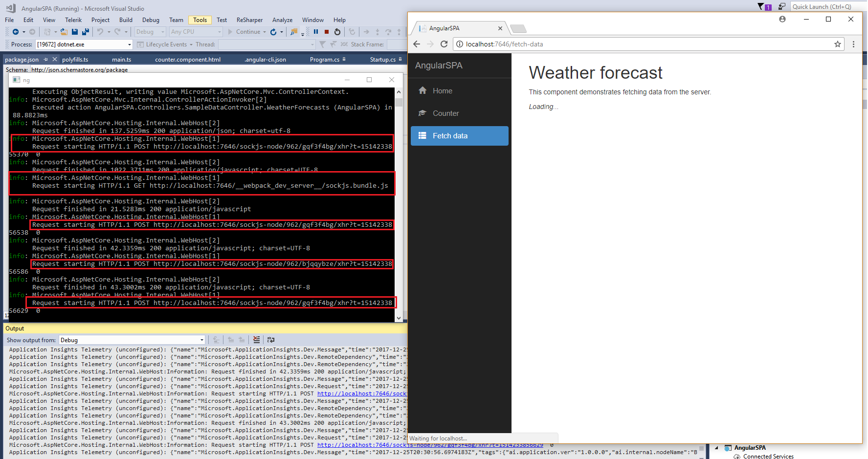Click the Open File folder icon

pos(64,32)
